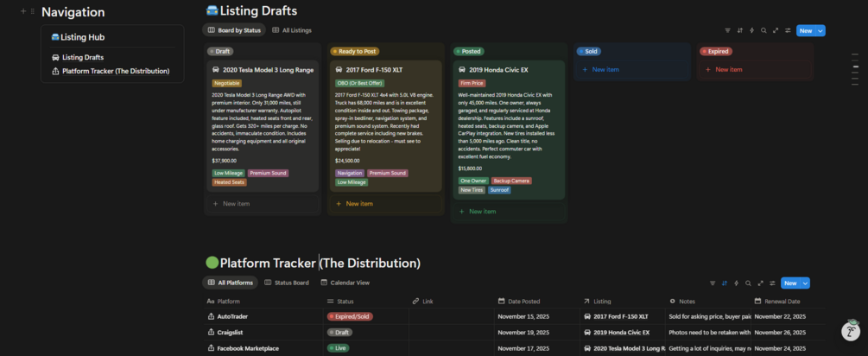The image size is (868, 356).
Task: Click the Platform column header
Action: (263, 302)
